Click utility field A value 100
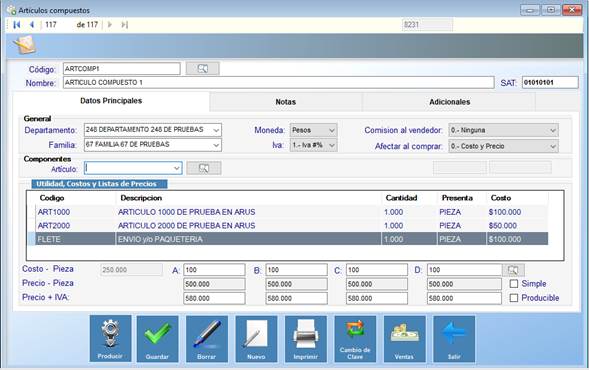This screenshot has width=589, height=370. point(214,270)
